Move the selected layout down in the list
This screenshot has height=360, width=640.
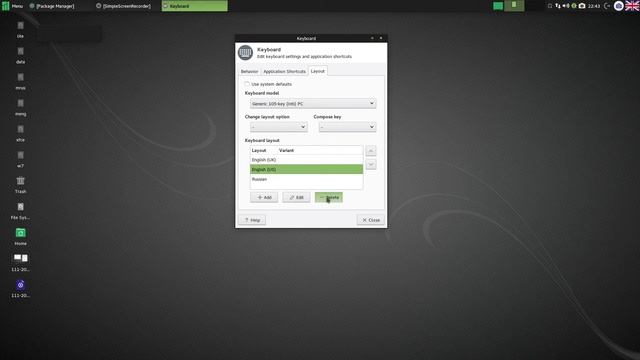pyautogui.click(x=371, y=164)
